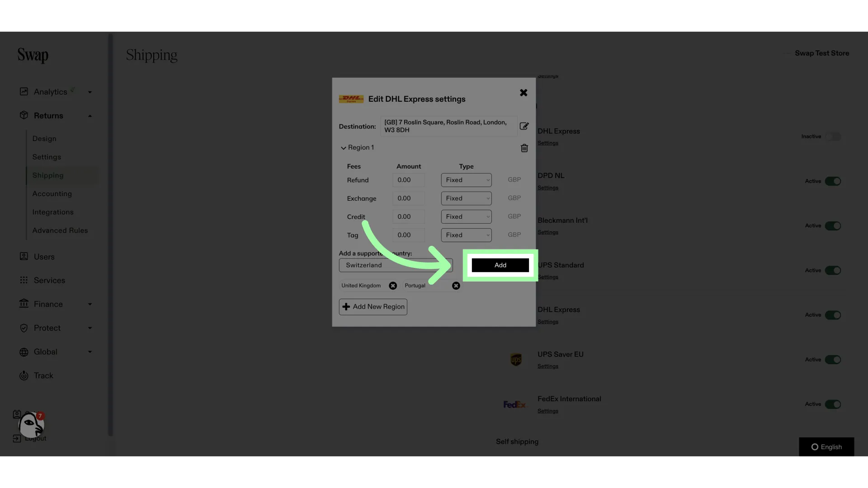This screenshot has width=868, height=488.
Task: Click the Protect shield icon
Action: 24,328
